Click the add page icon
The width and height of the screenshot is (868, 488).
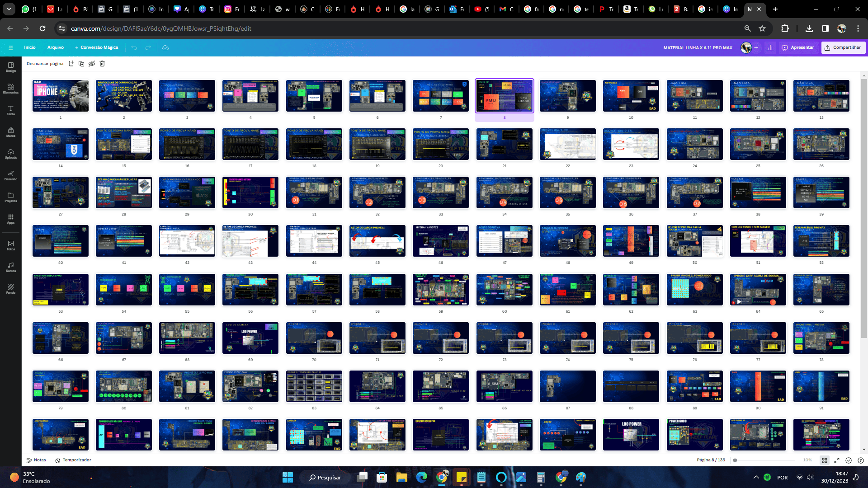point(71,64)
